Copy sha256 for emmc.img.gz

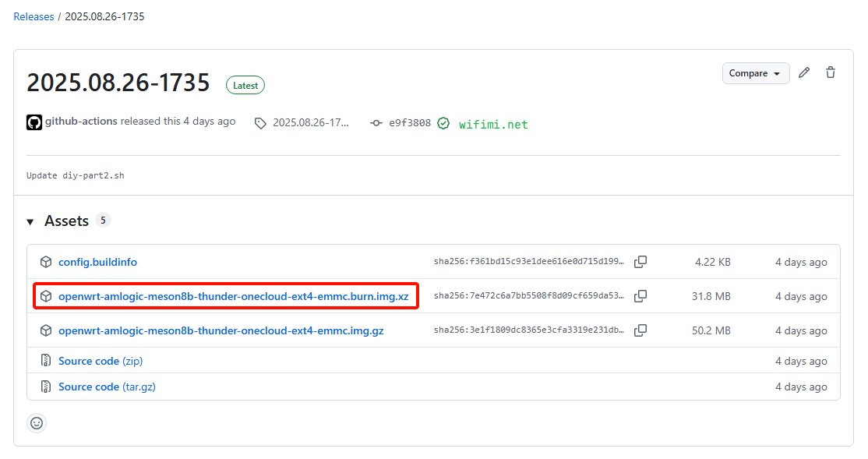click(640, 330)
